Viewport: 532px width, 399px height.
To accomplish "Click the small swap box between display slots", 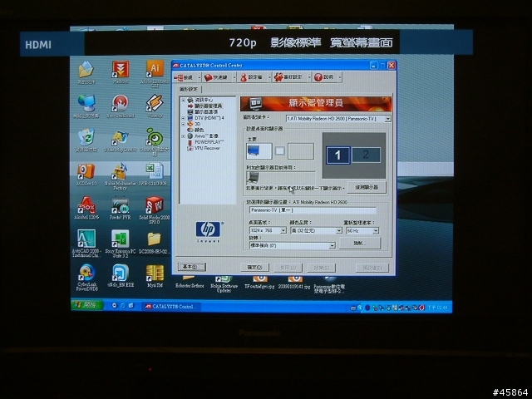I will [x=279, y=150].
